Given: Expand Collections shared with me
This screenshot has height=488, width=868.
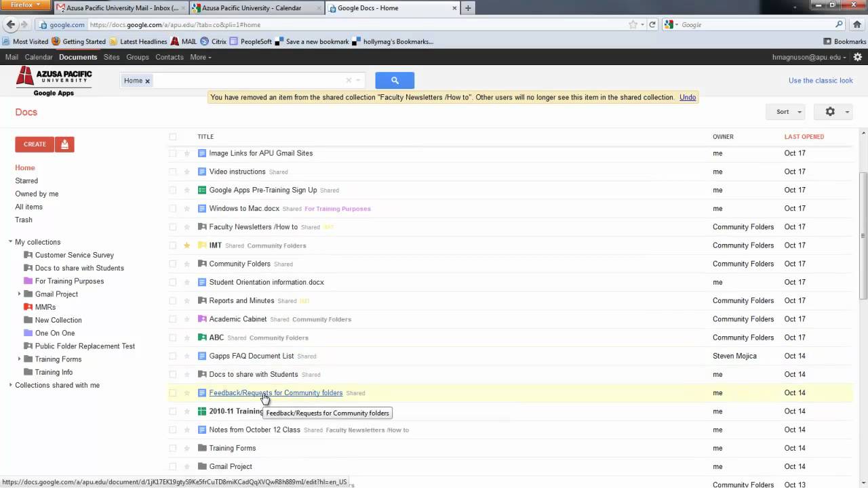Looking at the screenshot, I should tap(11, 385).
